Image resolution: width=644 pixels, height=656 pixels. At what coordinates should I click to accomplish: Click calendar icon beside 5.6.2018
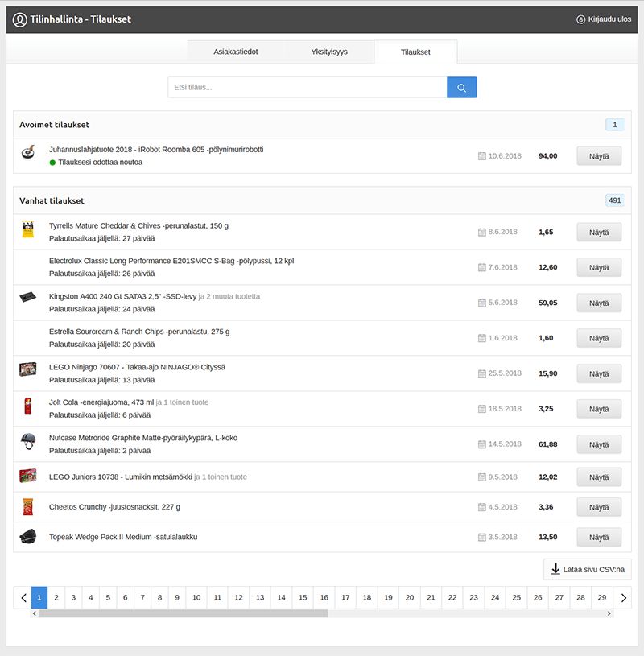[482, 303]
